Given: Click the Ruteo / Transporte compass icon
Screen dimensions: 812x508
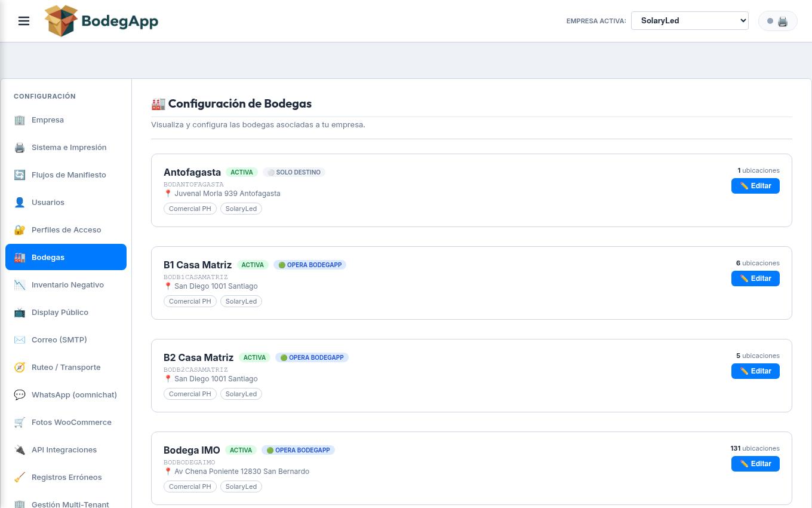Looking at the screenshot, I should tap(20, 368).
